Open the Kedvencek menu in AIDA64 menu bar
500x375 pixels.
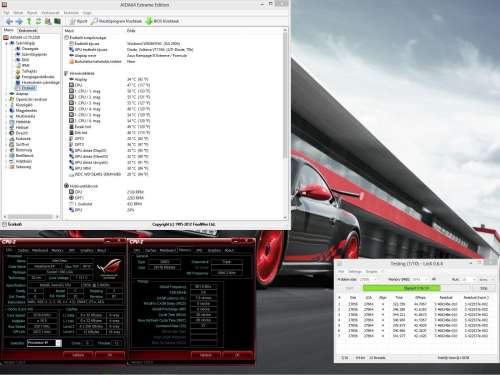coord(50,13)
